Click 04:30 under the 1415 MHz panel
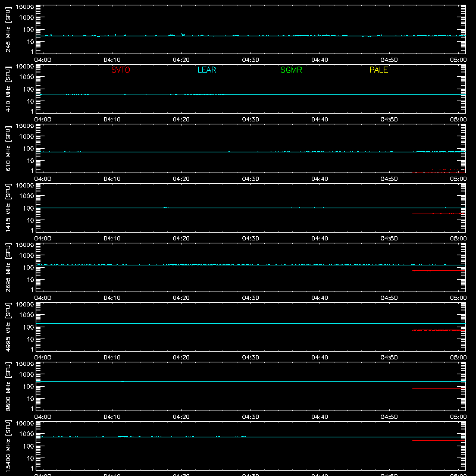This screenshot has height=476, width=476. [250, 239]
